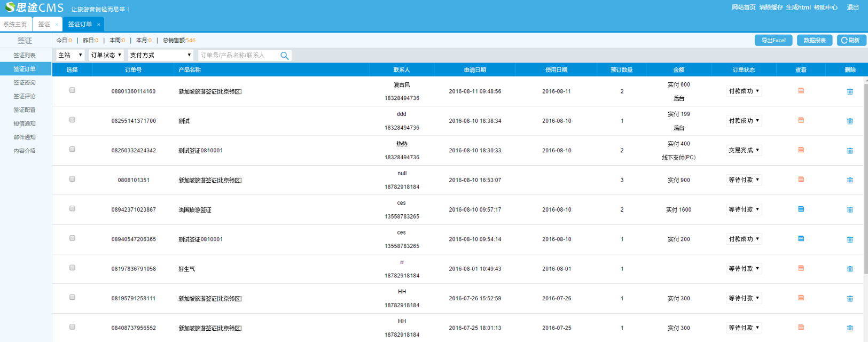The image size is (868, 342).
Task: Delete order 08195791258111 with trash icon
Action: (850, 299)
